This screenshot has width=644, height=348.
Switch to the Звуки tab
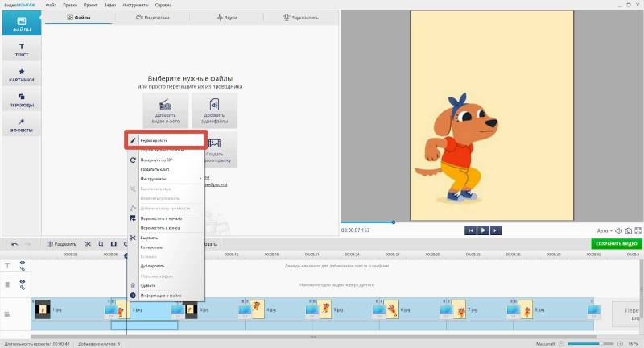(x=227, y=18)
